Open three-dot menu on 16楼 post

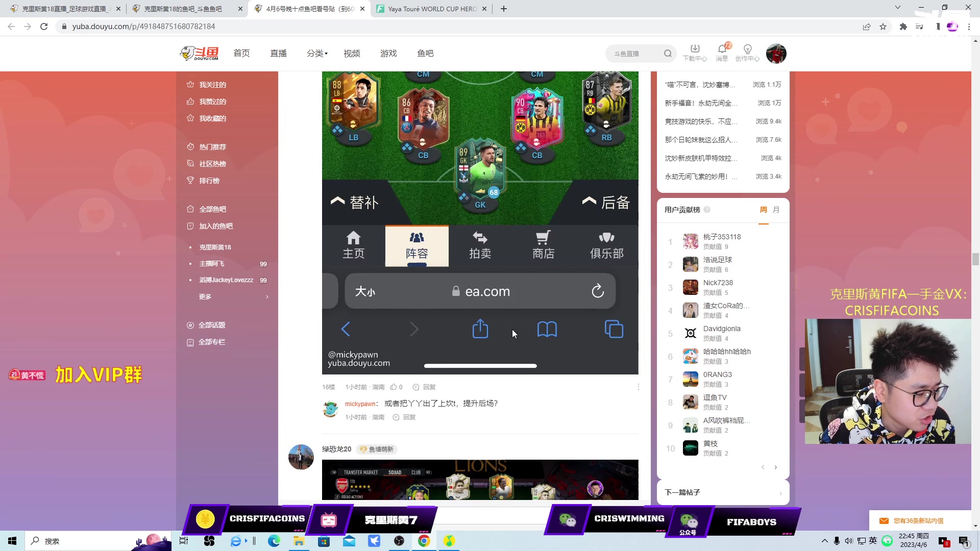[638, 387]
